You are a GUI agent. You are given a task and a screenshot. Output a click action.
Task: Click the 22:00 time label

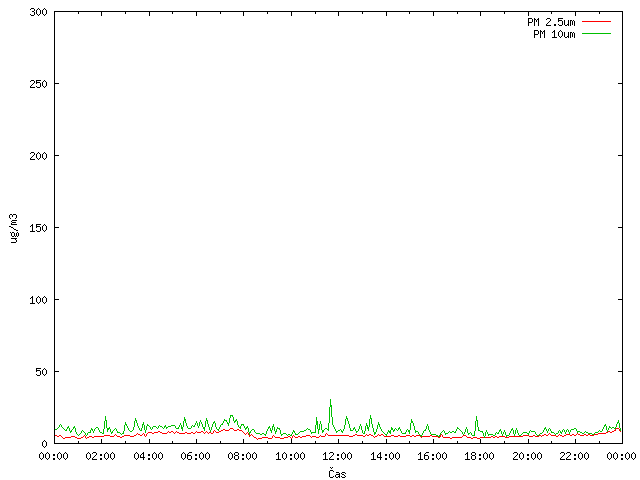click(x=574, y=456)
